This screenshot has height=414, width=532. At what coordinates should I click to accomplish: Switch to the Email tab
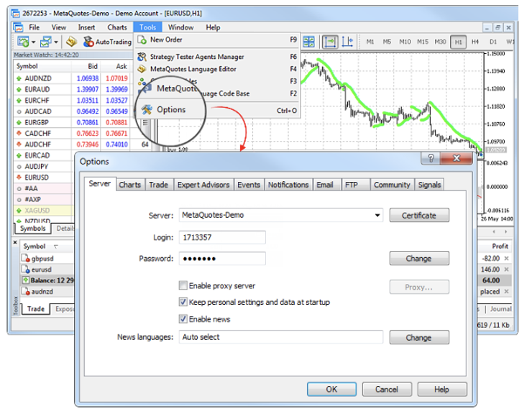pos(325,185)
